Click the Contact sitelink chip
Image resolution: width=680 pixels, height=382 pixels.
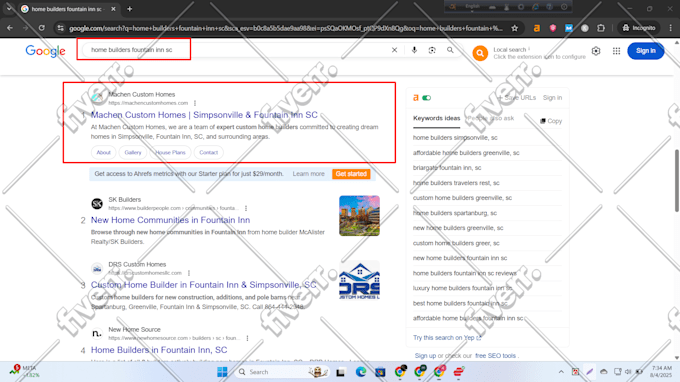coord(208,153)
